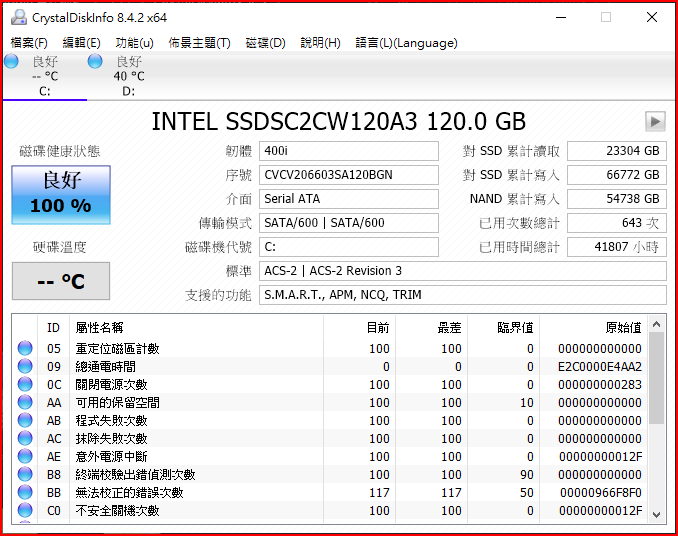
Task: Select the 程式失敗次數 attribute row
Action: (x=331, y=421)
